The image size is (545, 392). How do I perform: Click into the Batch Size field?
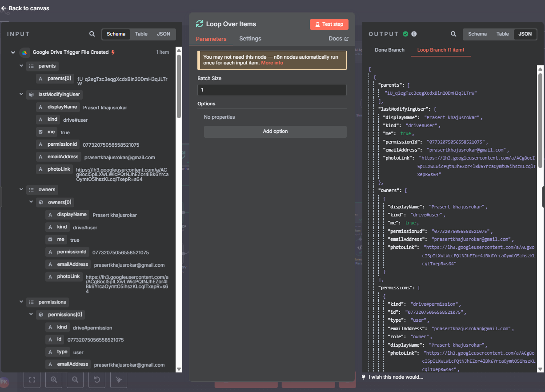point(272,90)
